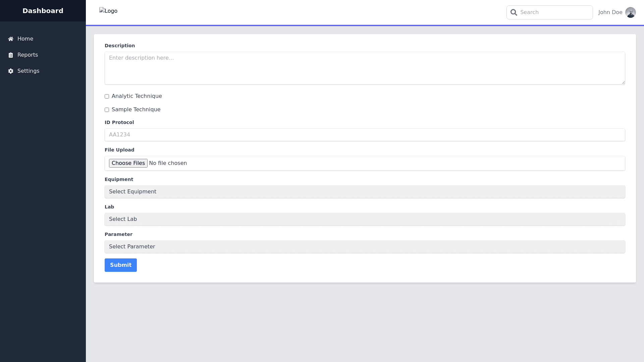Expand the Select Lab dropdown
Screen dimensions: 644x362
[365, 219]
